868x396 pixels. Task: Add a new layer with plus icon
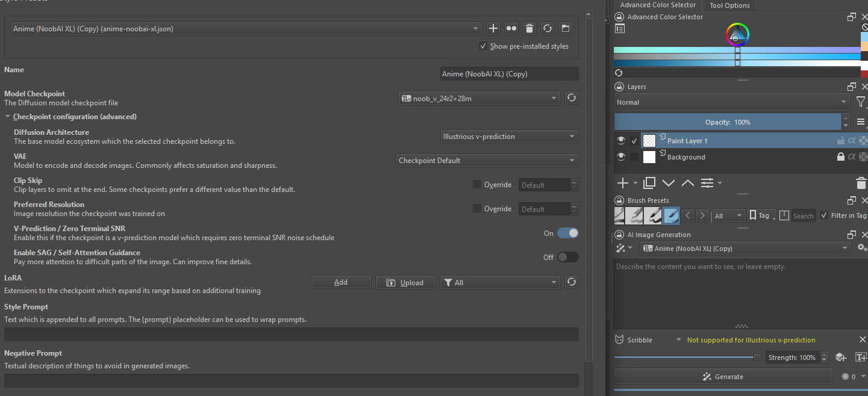point(622,182)
